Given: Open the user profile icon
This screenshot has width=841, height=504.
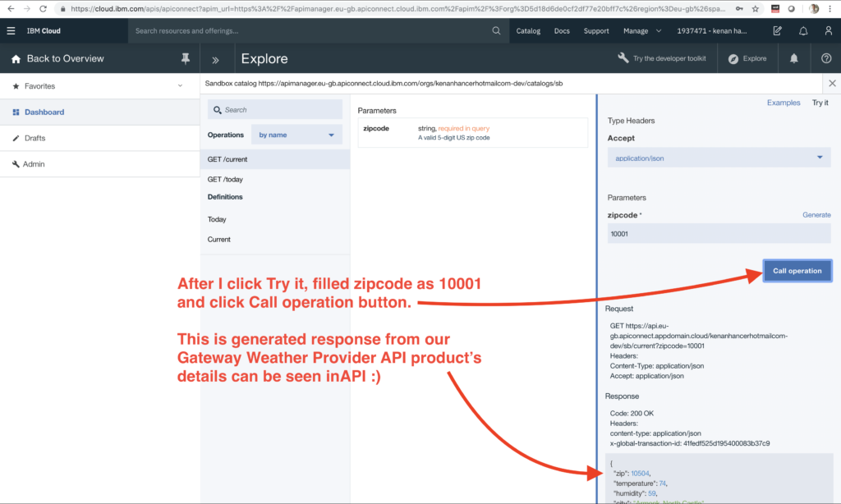Looking at the screenshot, I should pos(828,31).
